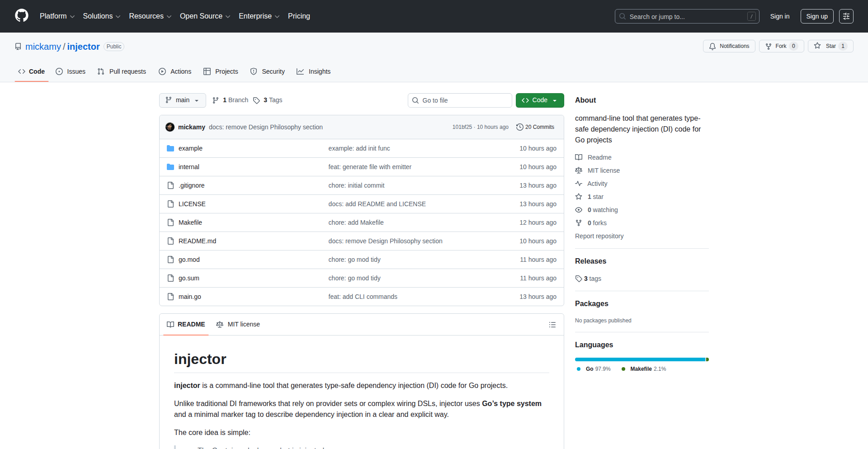Click the eye icon beside 0 watching
Image resolution: width=868 pixels, height=449 pixels.
tap(579, 210)
